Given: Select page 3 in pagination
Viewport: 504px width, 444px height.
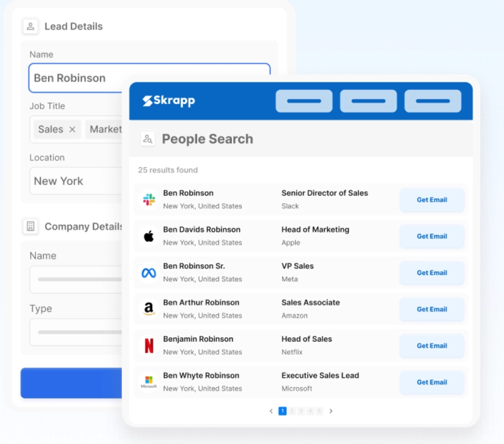Looking at the screenshot, I should pyautogui.click(x=301, y=411).
